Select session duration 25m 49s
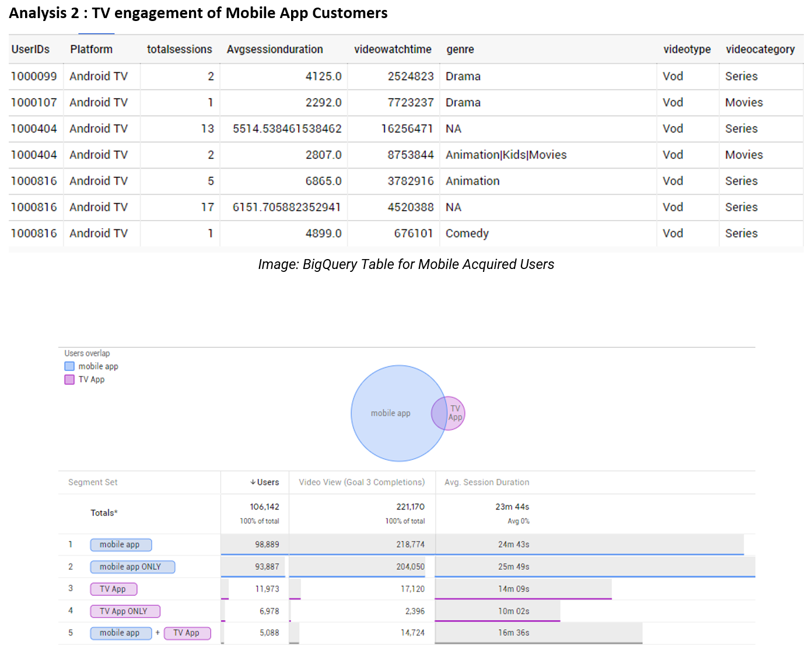The width and height of the screenshot is (812, 664). [x=514, y=567]
